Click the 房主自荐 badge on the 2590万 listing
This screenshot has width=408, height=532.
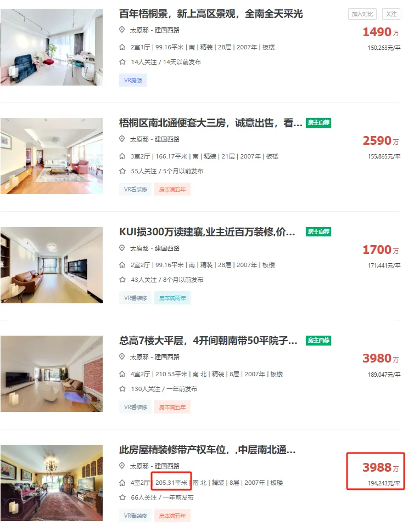[x=318, y=122]
